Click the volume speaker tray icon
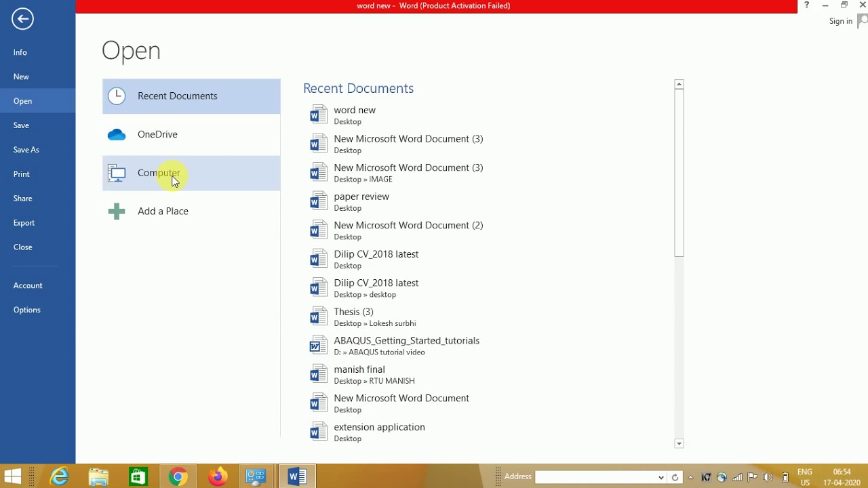This screenshot has width=868, height=488. pyautogui.click(x=768, y=477)
